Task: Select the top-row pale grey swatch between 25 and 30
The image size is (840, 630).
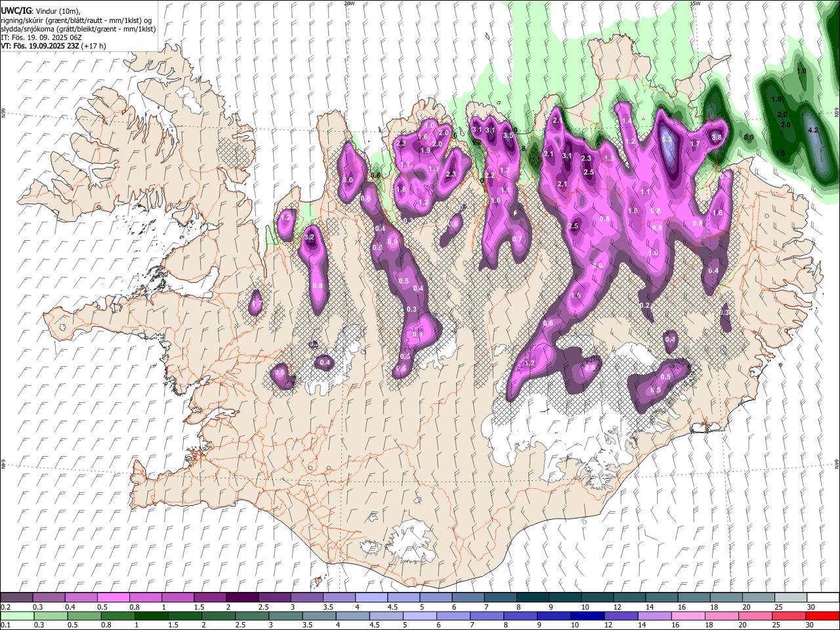Action: click(790, 598)
